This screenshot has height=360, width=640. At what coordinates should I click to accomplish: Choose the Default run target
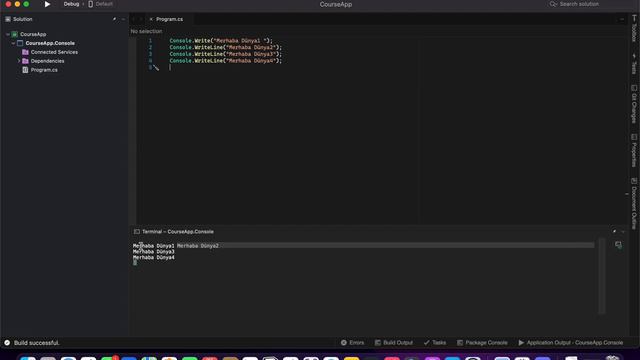coord(100,4)
